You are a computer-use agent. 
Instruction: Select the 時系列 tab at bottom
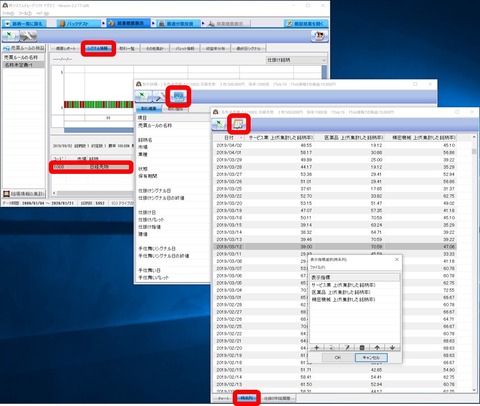coord(247,398)
